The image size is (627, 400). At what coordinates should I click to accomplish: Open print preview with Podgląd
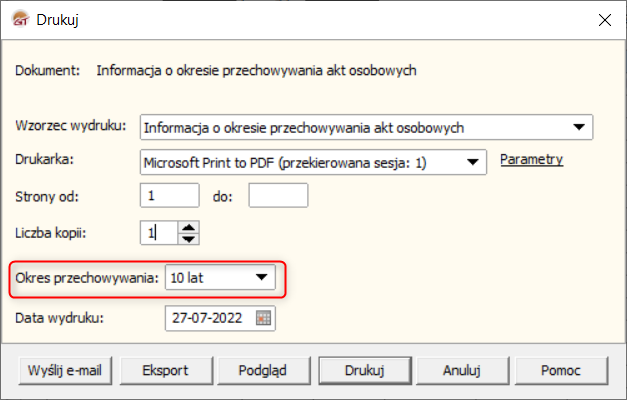(x=262, y=370)
